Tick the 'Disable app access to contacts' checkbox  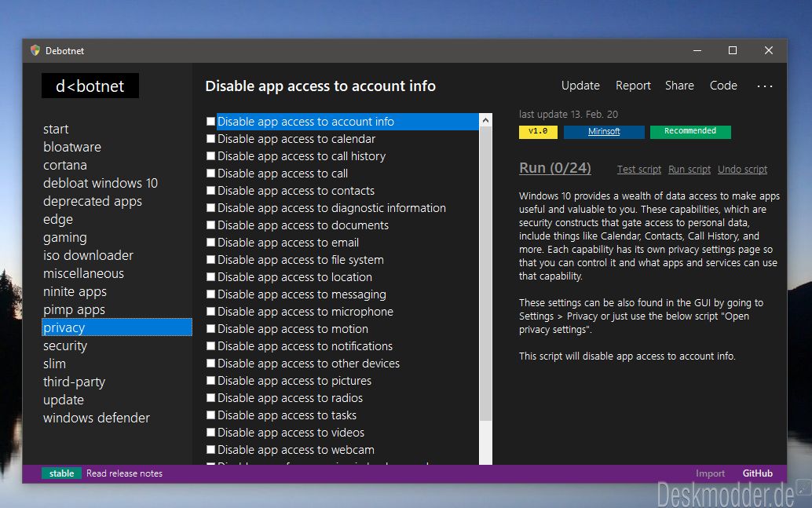coord(210,191)
